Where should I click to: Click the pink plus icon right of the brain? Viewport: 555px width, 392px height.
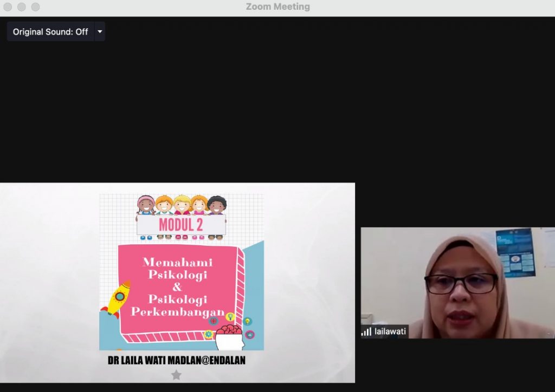[249, 335]
